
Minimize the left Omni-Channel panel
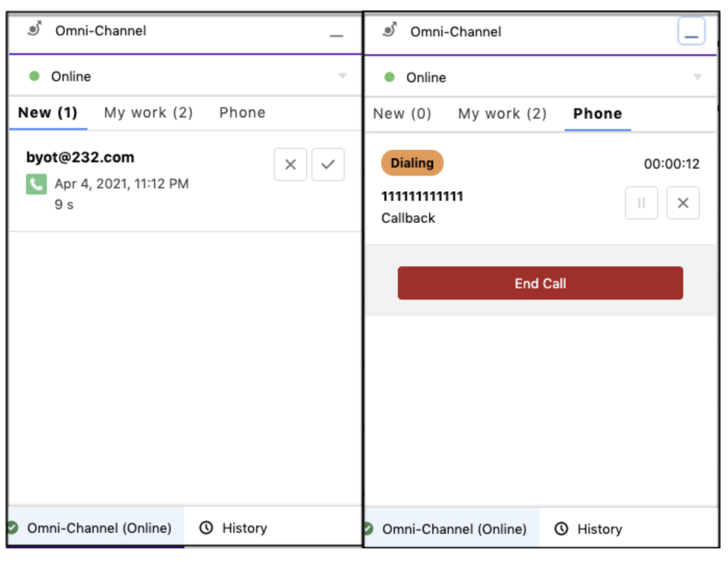336,35
